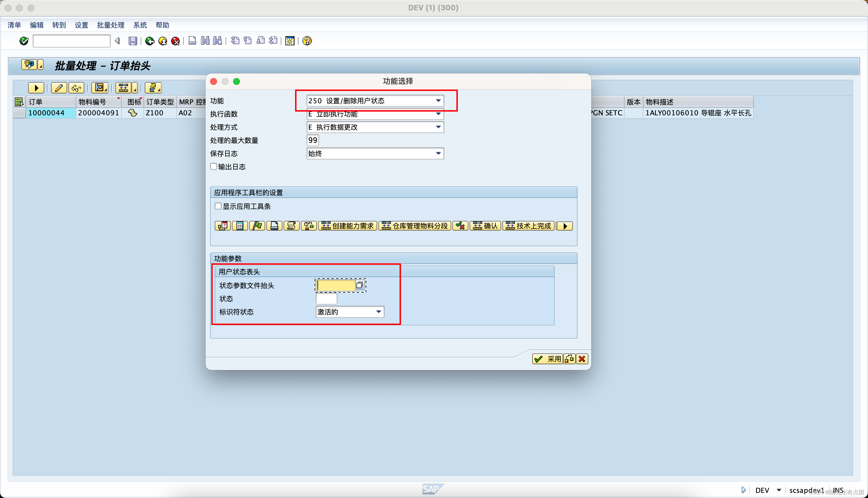Open the 系统 menu
The height and width of the screenshot is (498, 868).
coord(139,25)
